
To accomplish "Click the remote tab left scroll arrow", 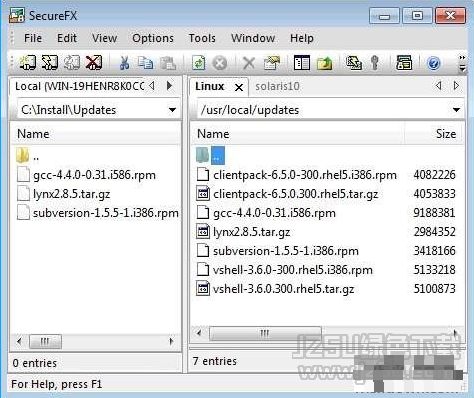I will (x=439, y=86).
